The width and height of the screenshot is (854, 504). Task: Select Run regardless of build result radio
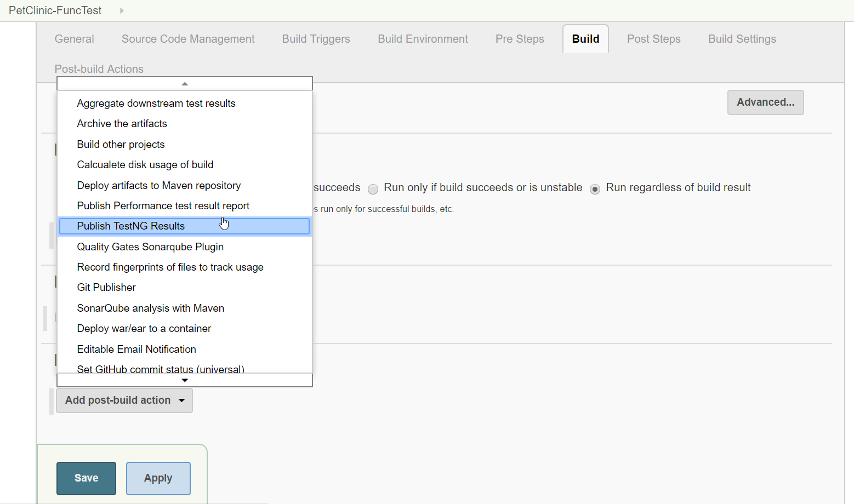click(595, 190)
